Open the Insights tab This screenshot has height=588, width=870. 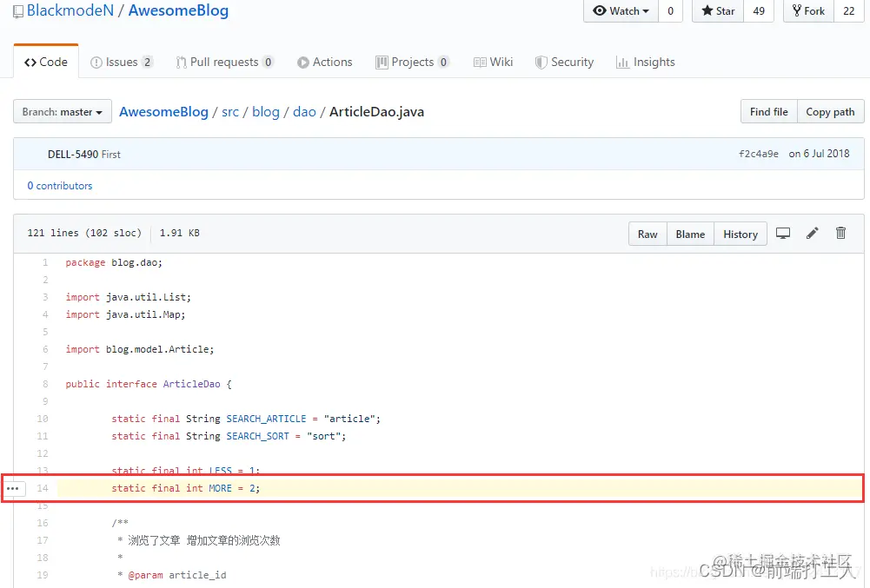645,63
